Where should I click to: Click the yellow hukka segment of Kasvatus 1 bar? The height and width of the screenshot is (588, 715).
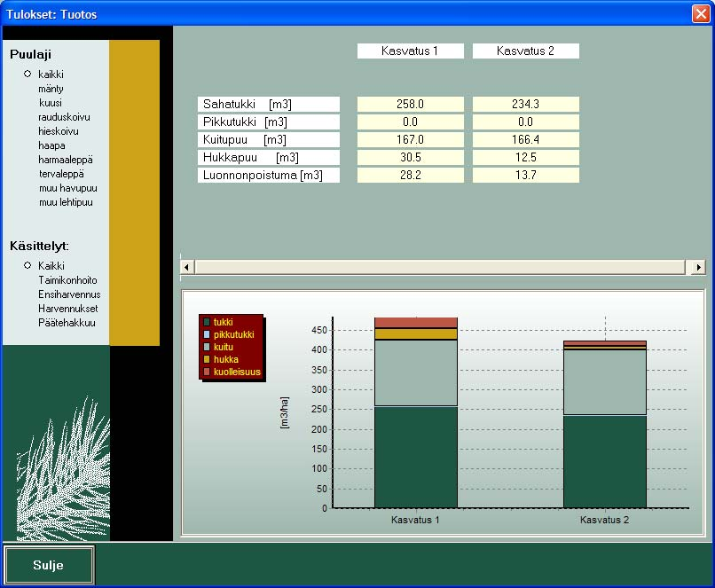[x=416, y=334]
